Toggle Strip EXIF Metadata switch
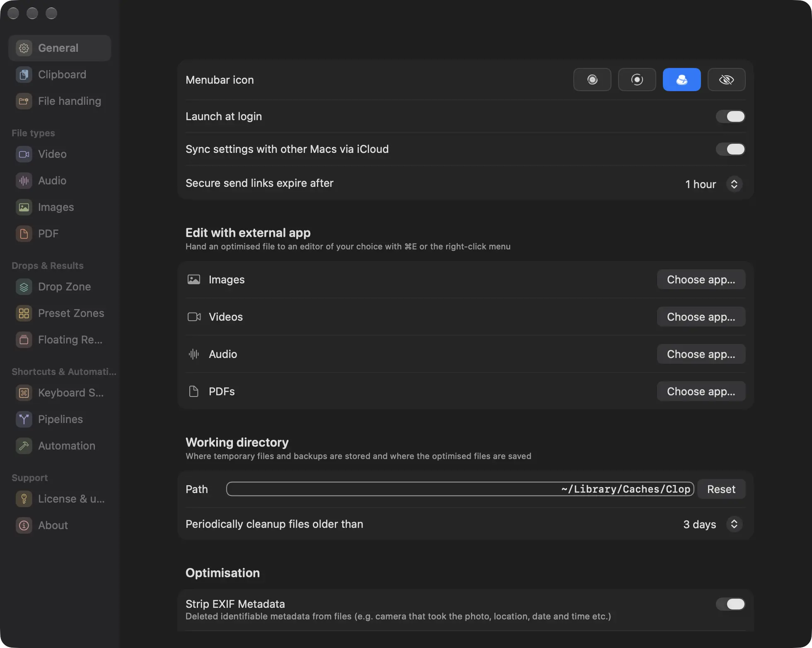The width and height of the screenshot is (812, 648). tap(731, 604)
